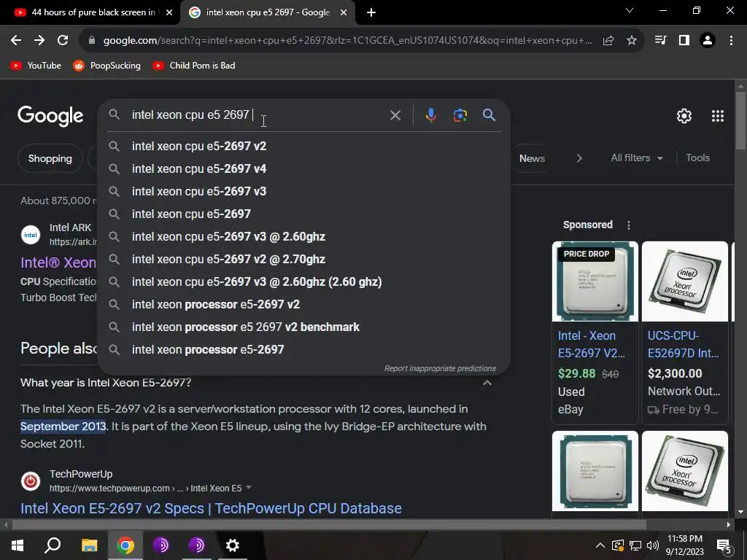The height and width of the screenshot is (560, 747).
Task: Open Windows taskbar search
Action: coord(53,545)
